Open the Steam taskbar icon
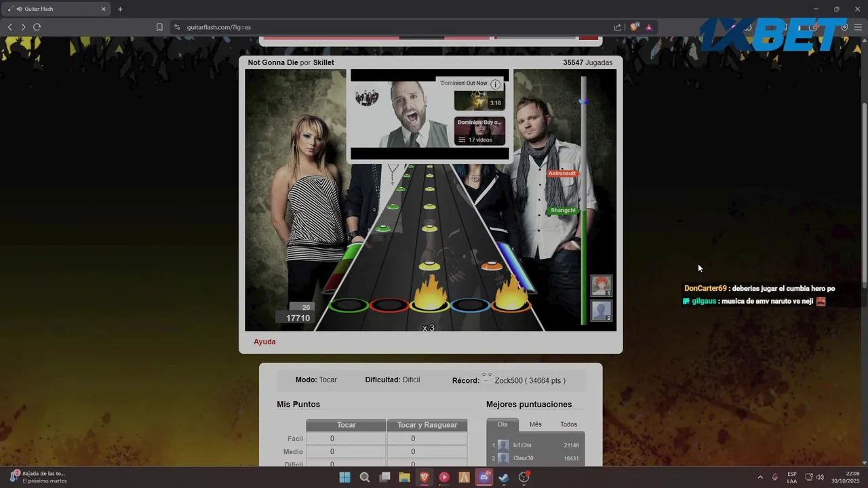Screen dimensions: 868x488 tap(504, 477)
